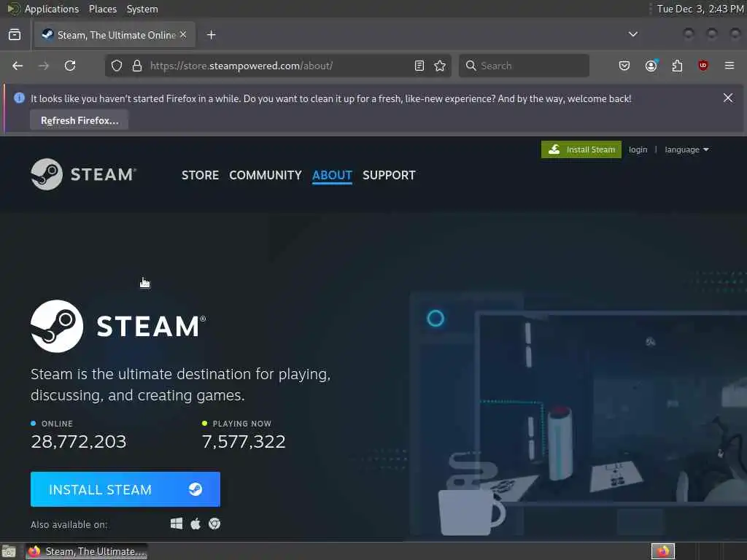Viewport: 747px width, 560px height.
Task: Click the 'Also available on:' text
Action: click(x=69, y=524)
